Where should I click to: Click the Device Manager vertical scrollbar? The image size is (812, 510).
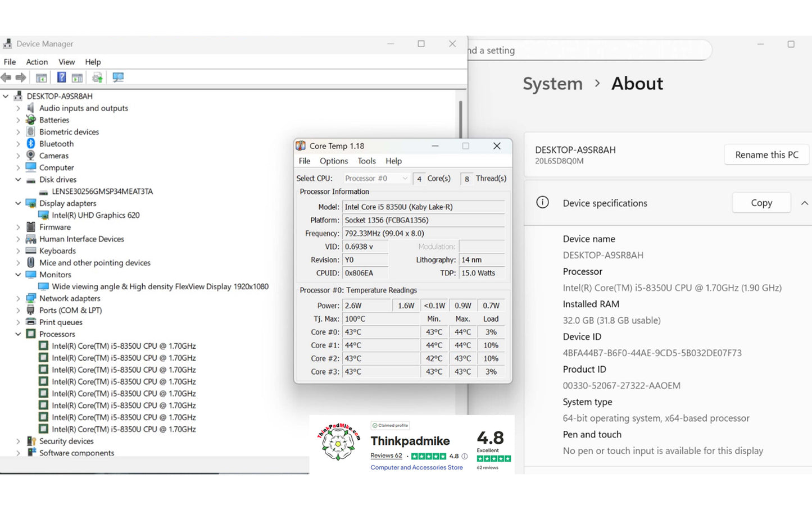pos(461,120)
